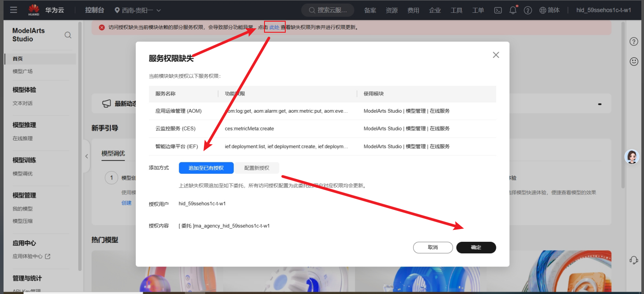The width and height of the screenshot is (644, 294).
Task: Click the 应用运维管理 (AOM) row name
Action: click(178, 111)
